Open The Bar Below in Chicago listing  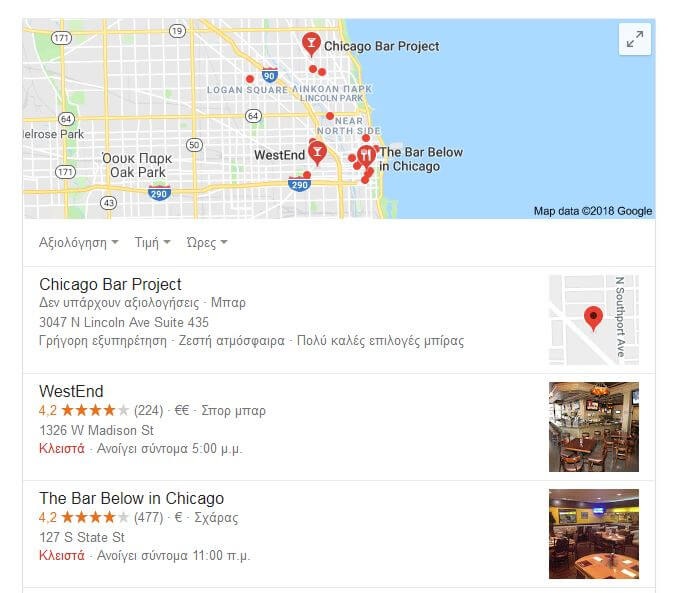132,498
